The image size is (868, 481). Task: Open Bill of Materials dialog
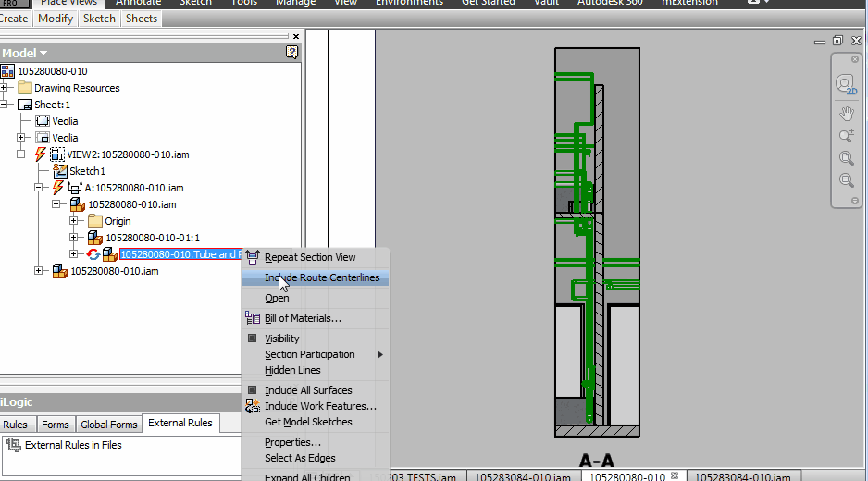316,318
